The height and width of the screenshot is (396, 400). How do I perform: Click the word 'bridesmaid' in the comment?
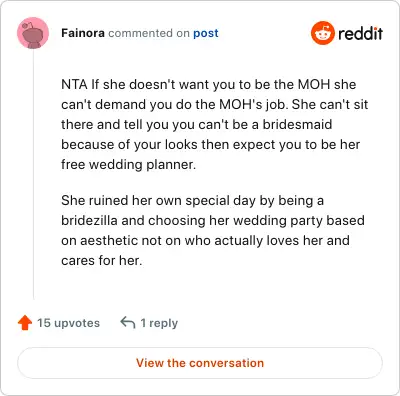(x=297, y=124)
